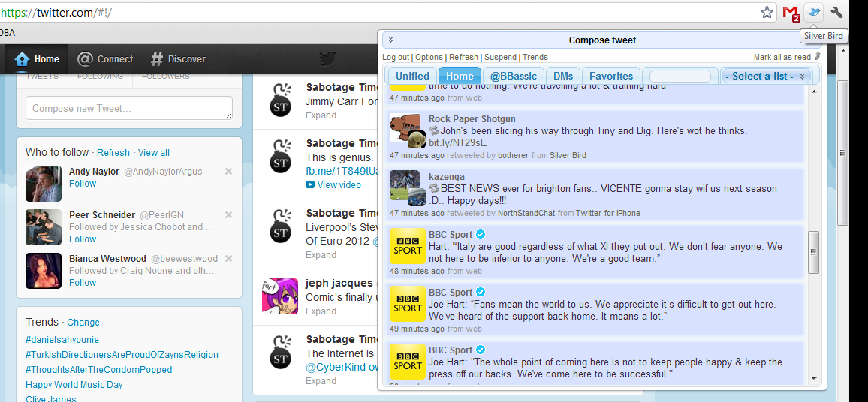Switch to the Unified tab

pos(412,76)
